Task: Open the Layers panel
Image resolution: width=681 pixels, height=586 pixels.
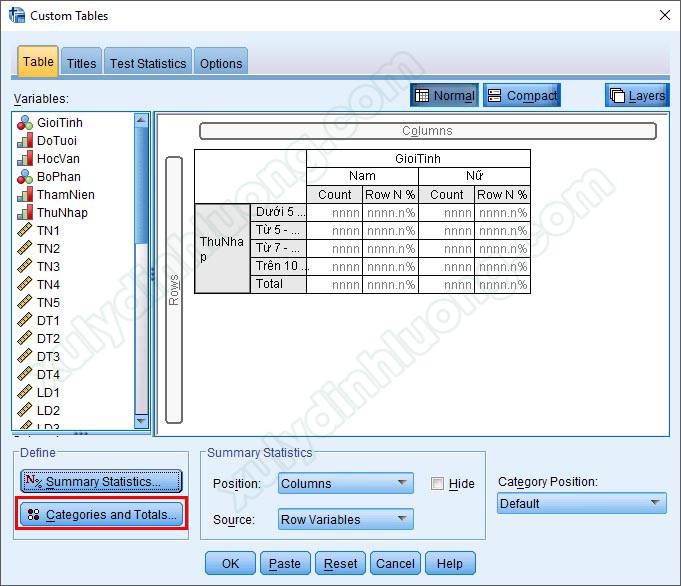Action: pyautogui.click(x=637, y=96)
